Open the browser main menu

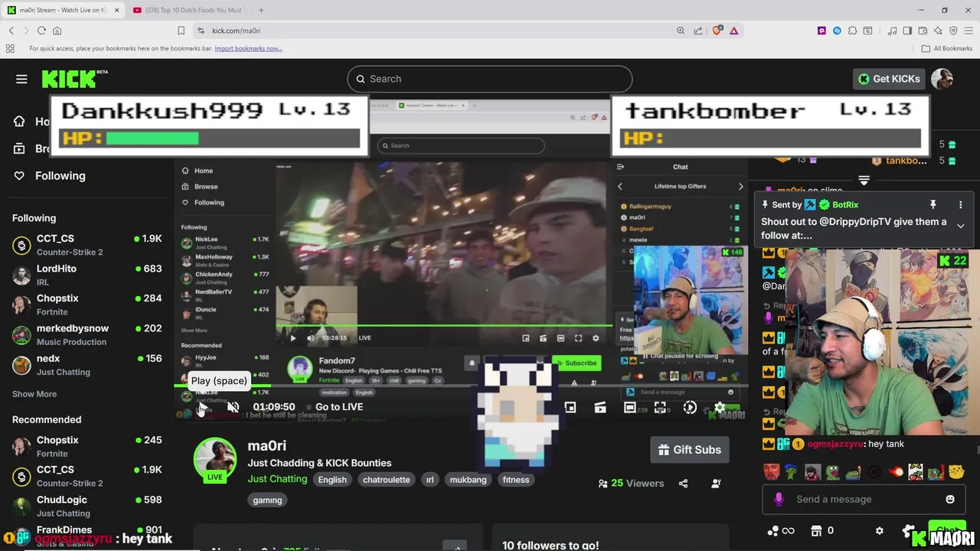tap(969, 31)
